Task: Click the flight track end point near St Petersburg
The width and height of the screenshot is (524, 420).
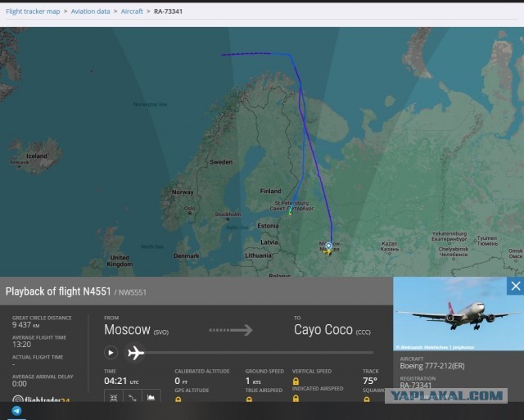Action: tap(290, 212)
